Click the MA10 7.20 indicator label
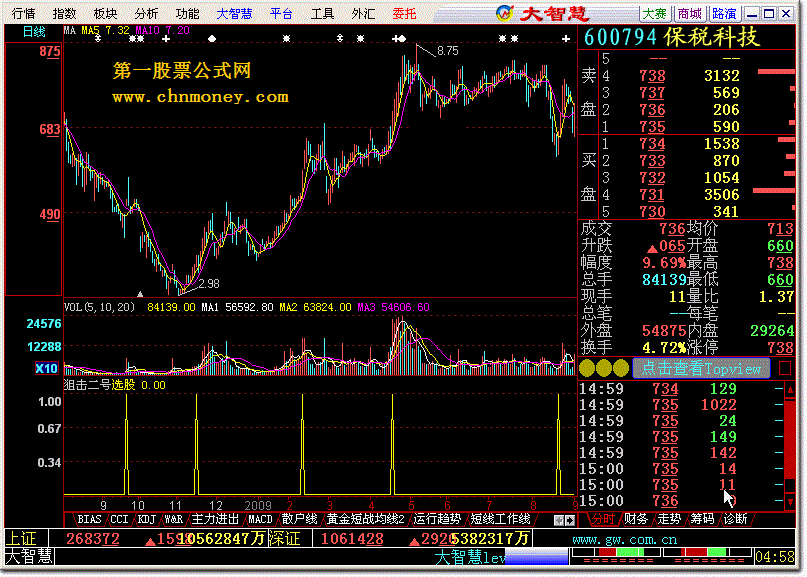This screenshot has height=577, width=807. click(163, 30)
